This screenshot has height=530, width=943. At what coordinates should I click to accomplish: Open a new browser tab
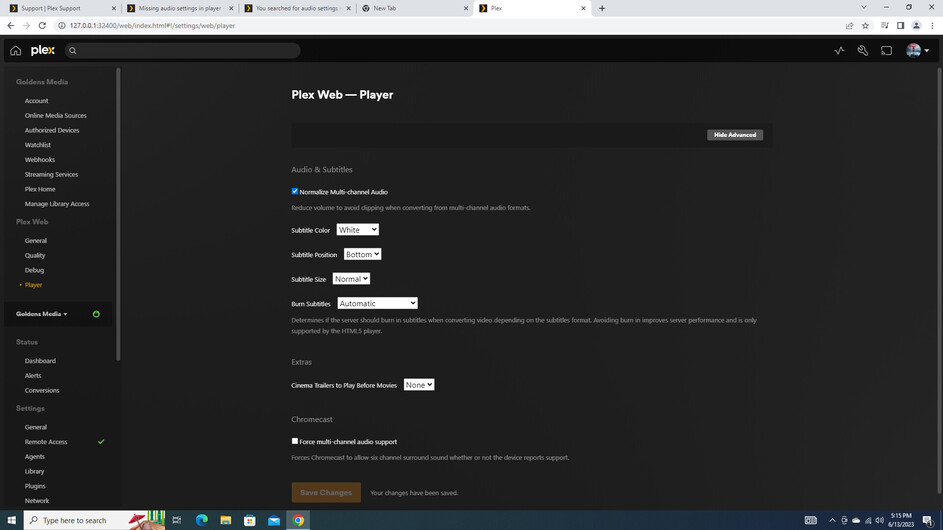[602, 8]
